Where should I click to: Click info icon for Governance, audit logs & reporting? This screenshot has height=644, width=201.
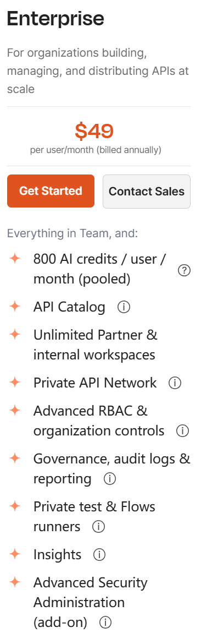pos(110,479)
